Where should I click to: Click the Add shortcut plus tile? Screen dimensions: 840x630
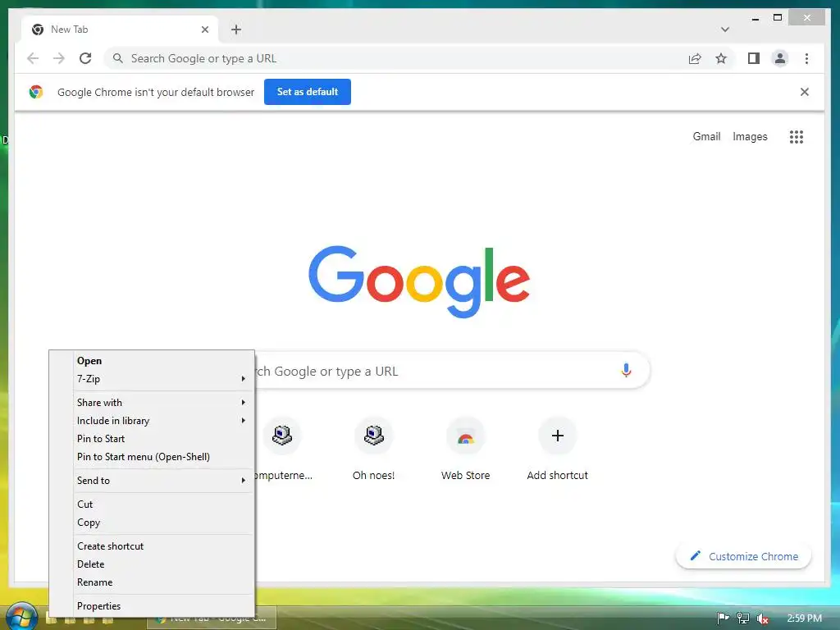click(558, 450)
